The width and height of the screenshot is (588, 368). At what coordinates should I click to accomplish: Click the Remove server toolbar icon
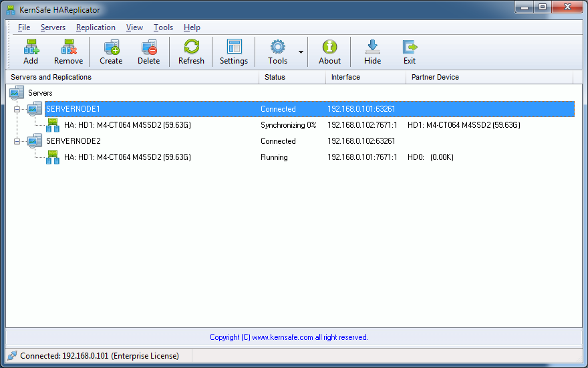[x=69, y=47]
